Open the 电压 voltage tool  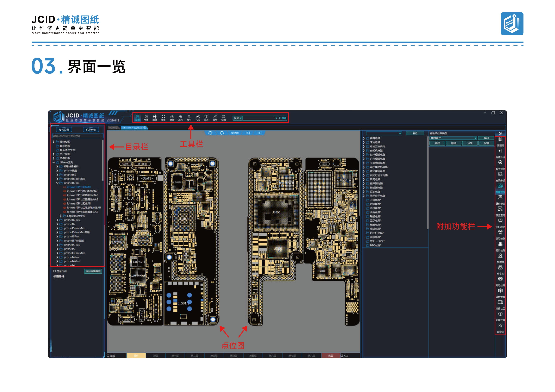pos(146,118)
